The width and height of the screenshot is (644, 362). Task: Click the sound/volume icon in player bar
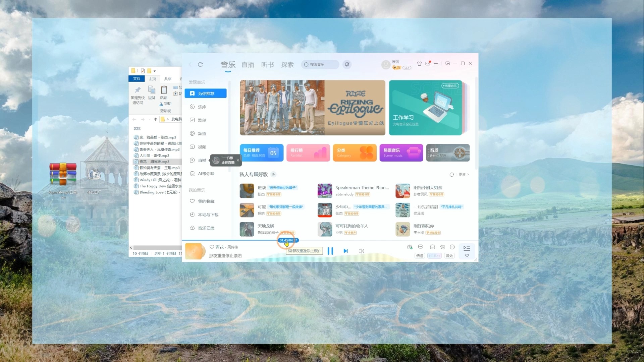(x=361, y=251)
